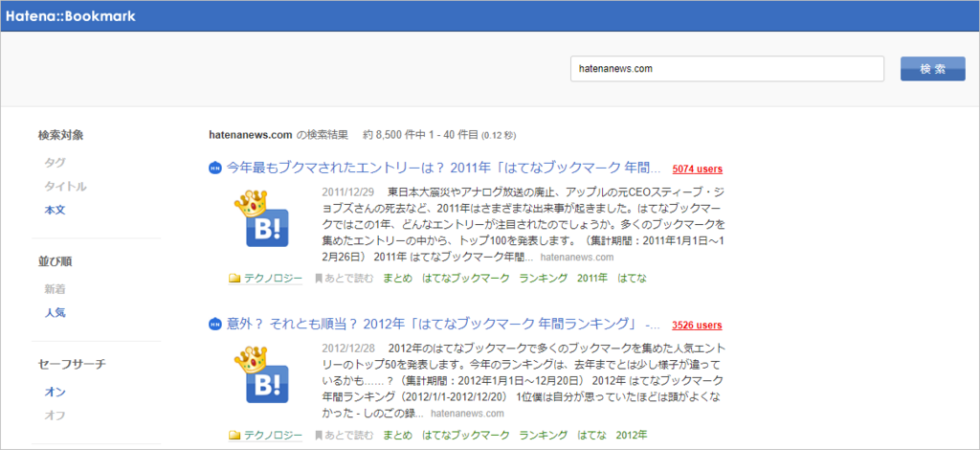The image size is (980, 450).
Task: Focus the search field containing hatenanews.com
Action: pos(727,69)
